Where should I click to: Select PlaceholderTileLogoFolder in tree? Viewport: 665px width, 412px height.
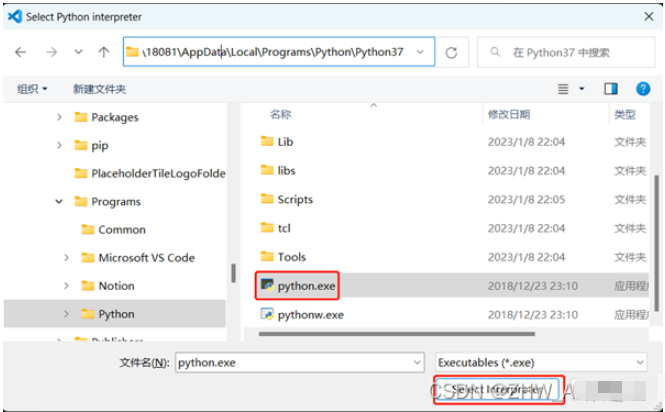[x=150, y=173]
